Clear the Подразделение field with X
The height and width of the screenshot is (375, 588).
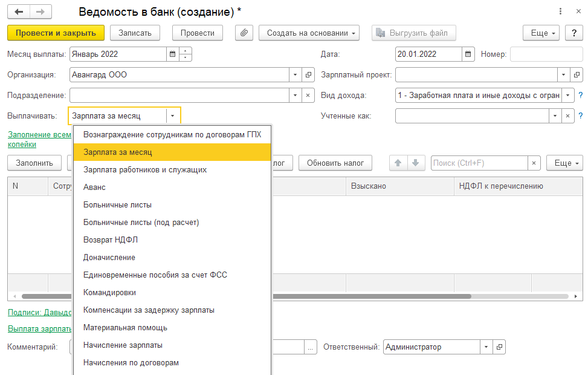click(308, 96)
